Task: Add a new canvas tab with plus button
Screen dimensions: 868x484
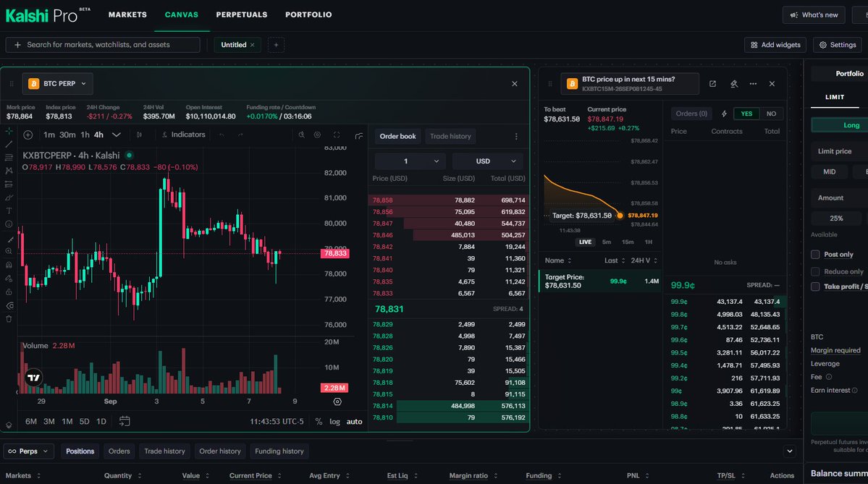Action: click(x=276, y=45)
